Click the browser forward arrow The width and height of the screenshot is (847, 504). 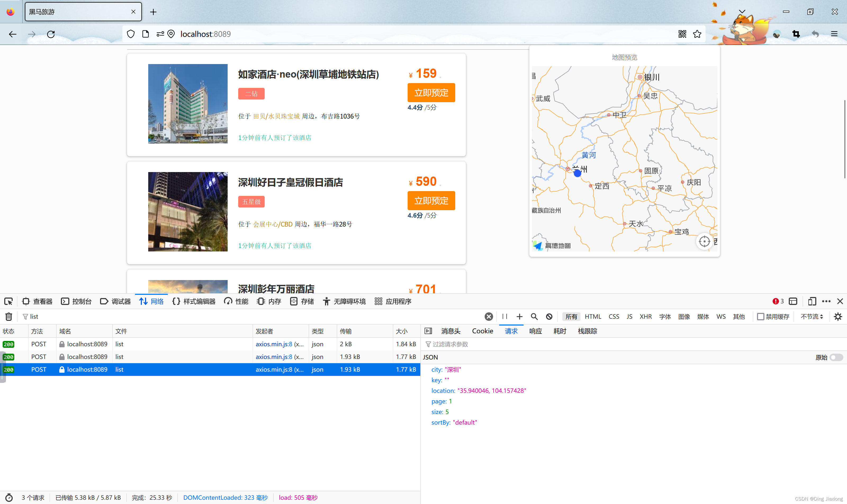(31, 34)
